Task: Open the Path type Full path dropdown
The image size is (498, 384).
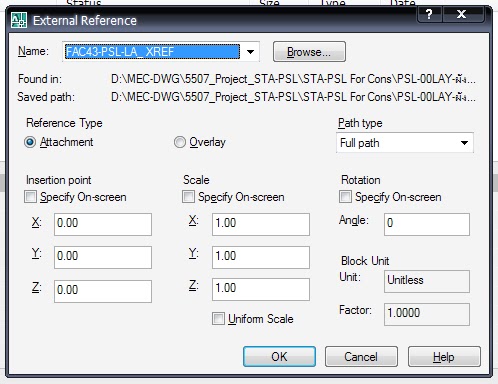Action: [405, 143]
